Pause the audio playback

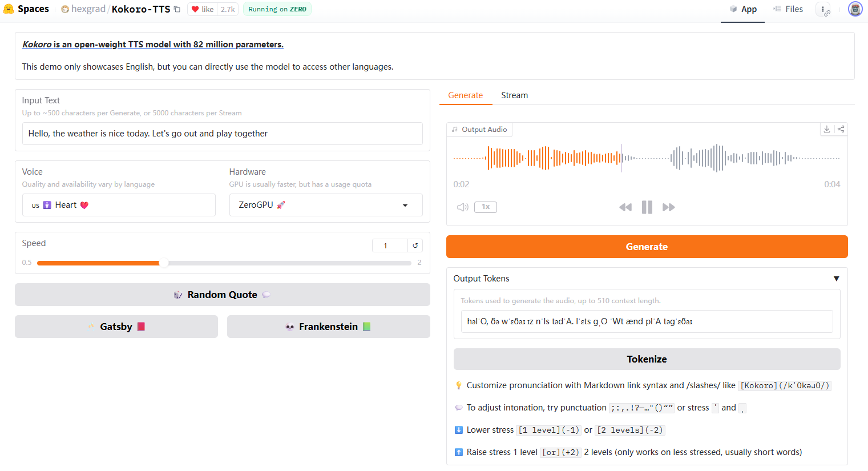[x=647, y=207]
